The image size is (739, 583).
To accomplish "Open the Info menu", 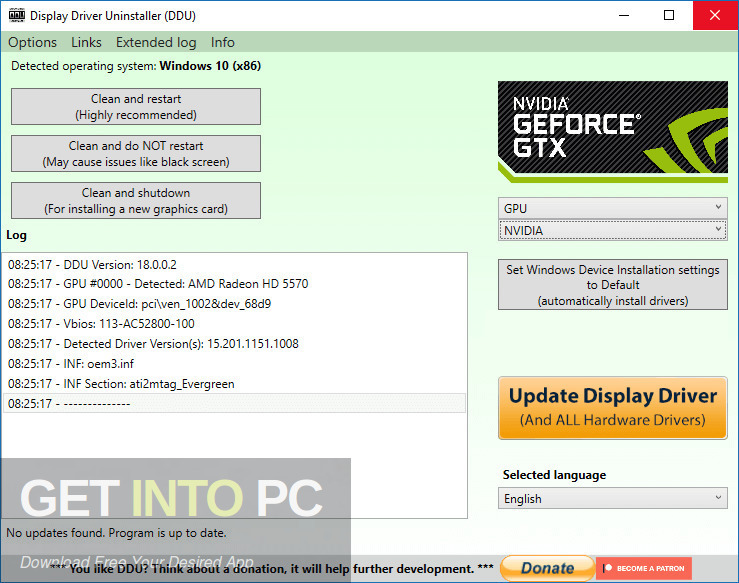I will [x=222, y=42].
